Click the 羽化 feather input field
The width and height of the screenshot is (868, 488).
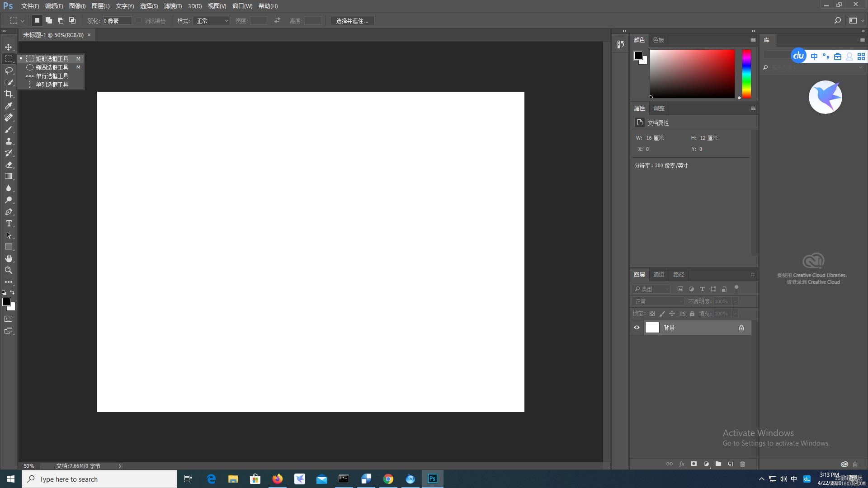pyautogui.click(x=117, y=21)
